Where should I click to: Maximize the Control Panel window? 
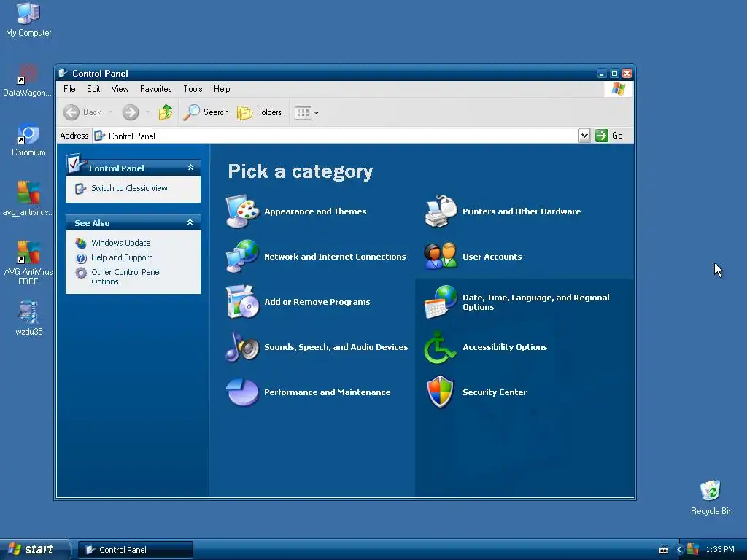[614, 74]
